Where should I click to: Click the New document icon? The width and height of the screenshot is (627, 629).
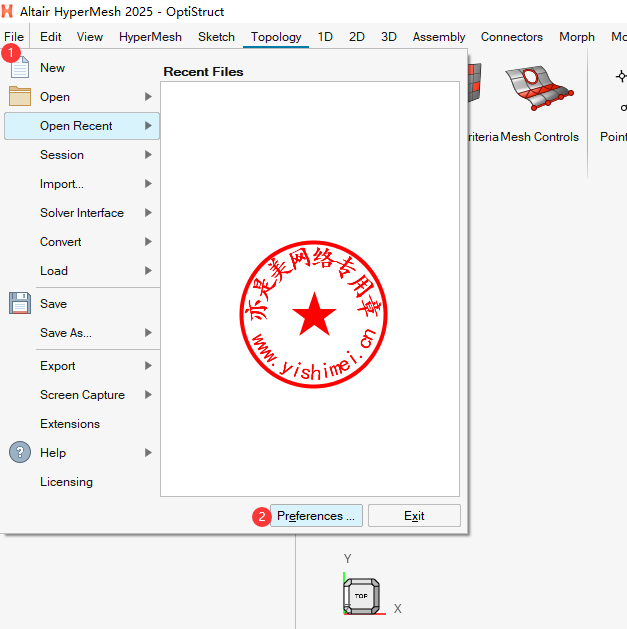21,68
